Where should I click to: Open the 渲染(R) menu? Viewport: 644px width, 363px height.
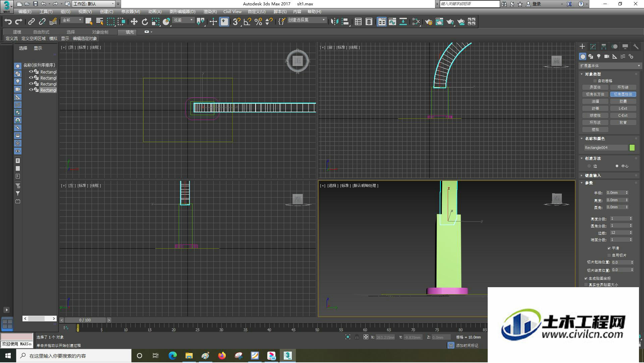click(x=210, y=12)
